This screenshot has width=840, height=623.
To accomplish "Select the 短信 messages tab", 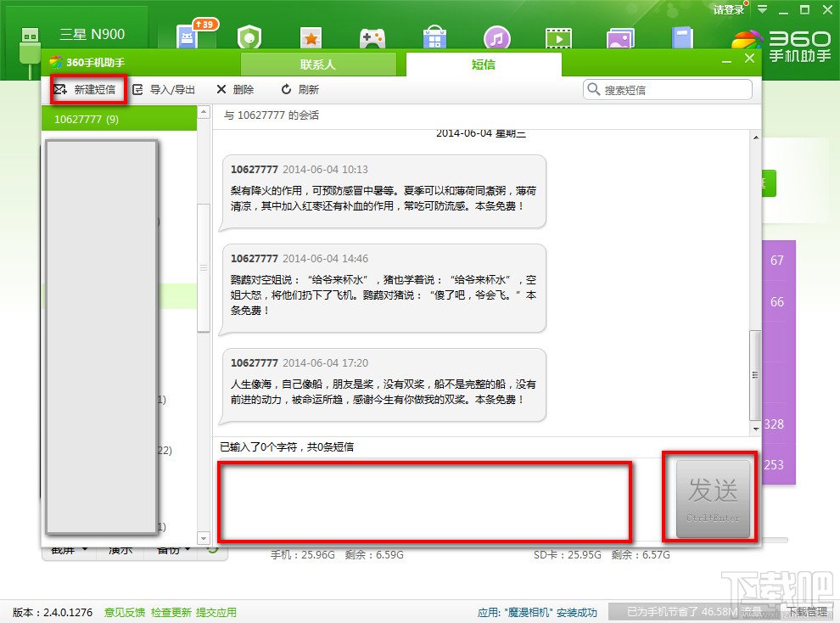I will pyautogui.click(x=484, y=64).
